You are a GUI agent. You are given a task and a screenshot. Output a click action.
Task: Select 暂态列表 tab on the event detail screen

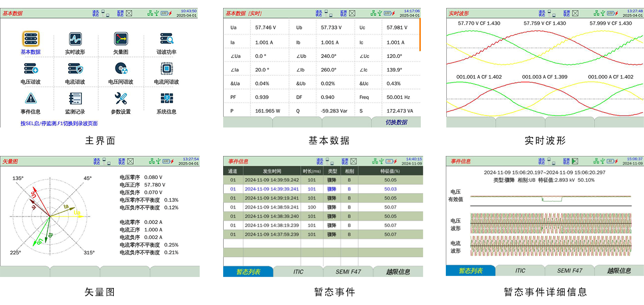click(x=471, y=270)
